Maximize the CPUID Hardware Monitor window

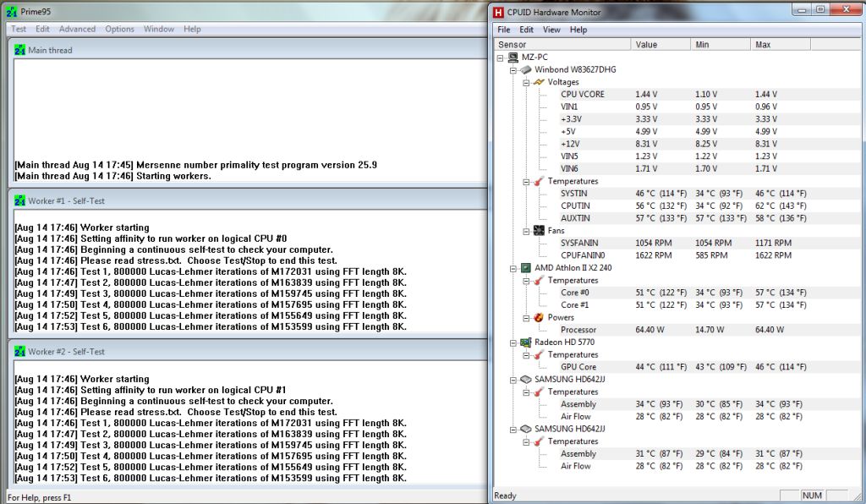coord(820,9)
